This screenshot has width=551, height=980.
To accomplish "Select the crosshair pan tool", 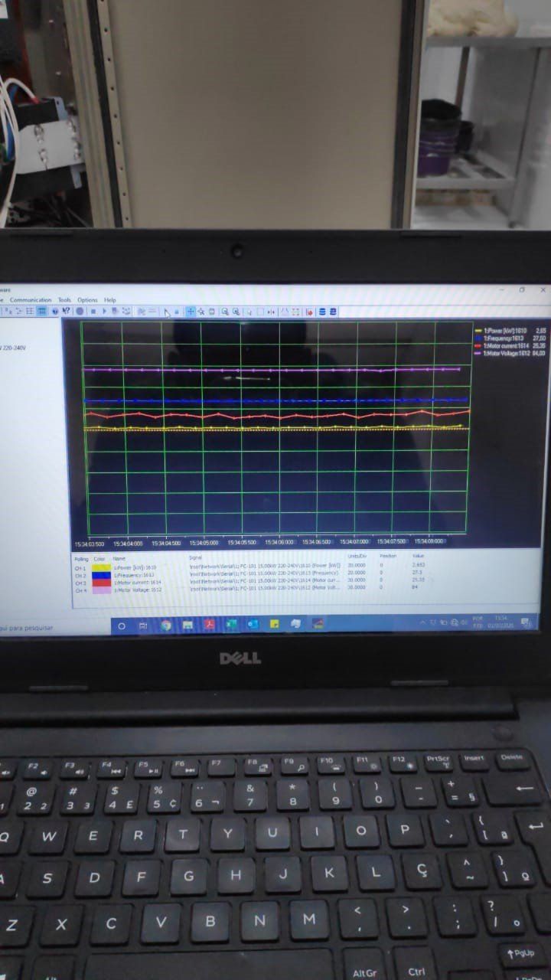I will pyautogui.click(x=191, y=312).
